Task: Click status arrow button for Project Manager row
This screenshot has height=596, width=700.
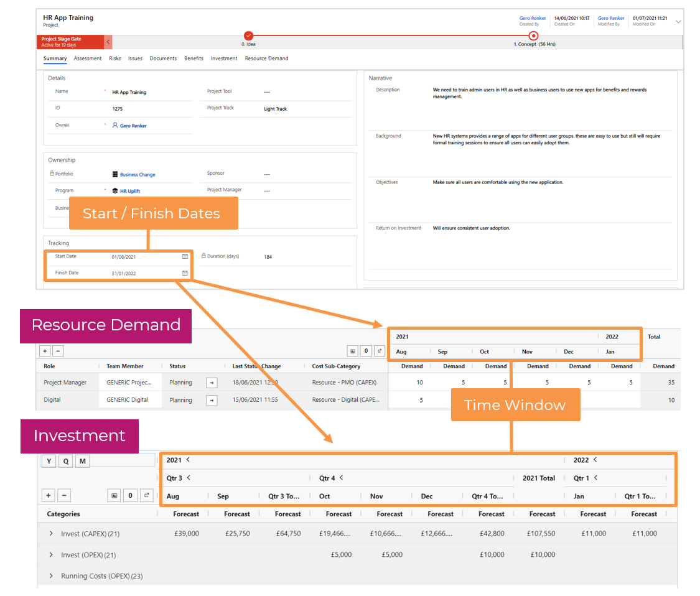Action: point(212,383)
